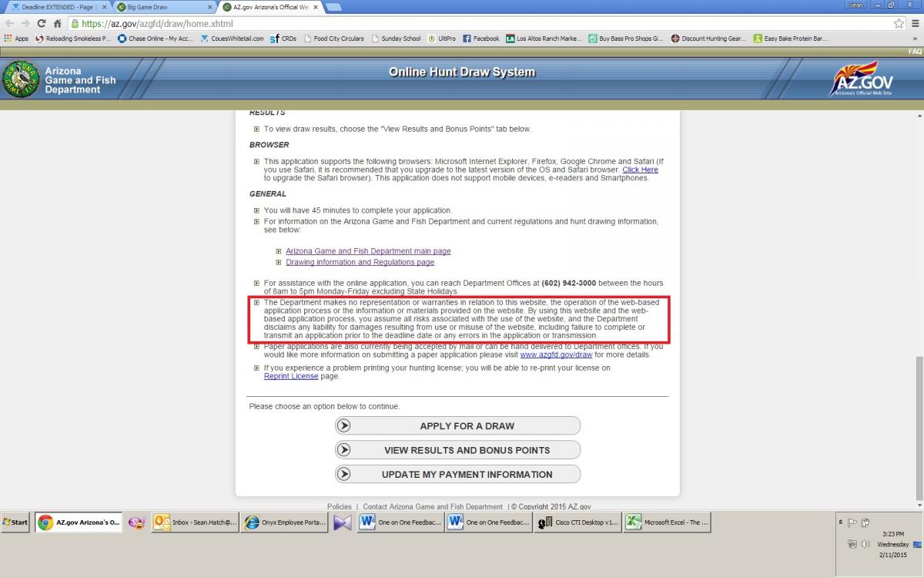
Task: Click the system tray clock showing 3:23 PM
Action: [x=893, y=533]
